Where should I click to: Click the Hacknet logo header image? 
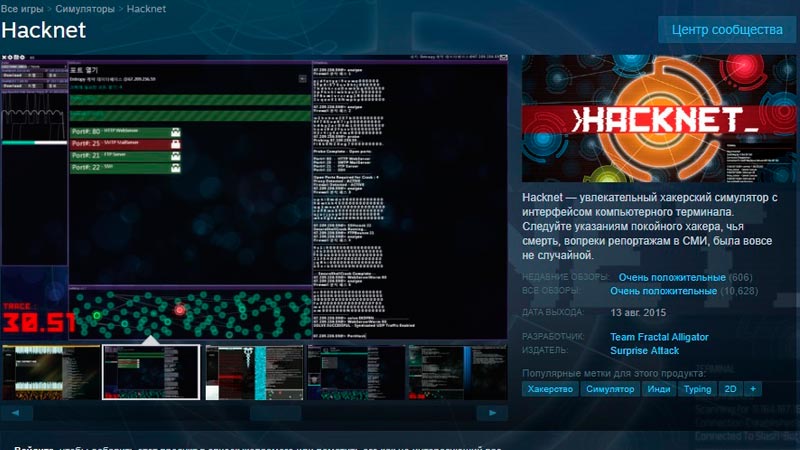[658, 118]
